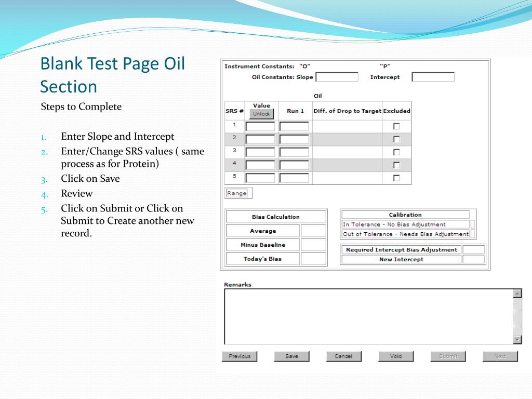This screenshot has width=532, height=399.
Task: Click inside the Remarks text area
Action: [369, 316]
